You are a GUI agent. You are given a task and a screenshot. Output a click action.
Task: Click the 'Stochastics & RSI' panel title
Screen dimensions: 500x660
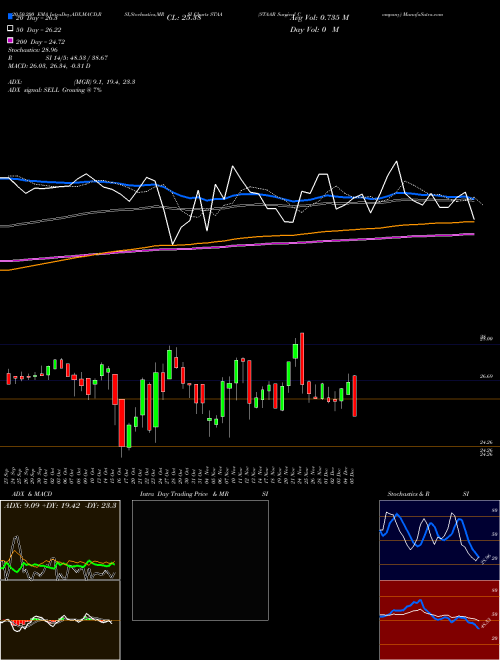pos(428,494)
